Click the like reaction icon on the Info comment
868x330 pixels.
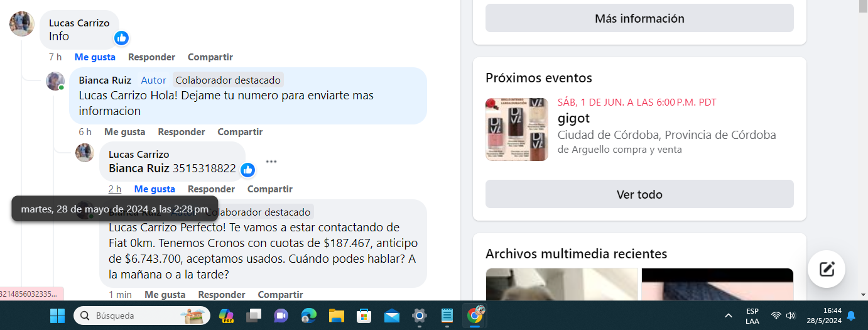click(x=122, y=38)
